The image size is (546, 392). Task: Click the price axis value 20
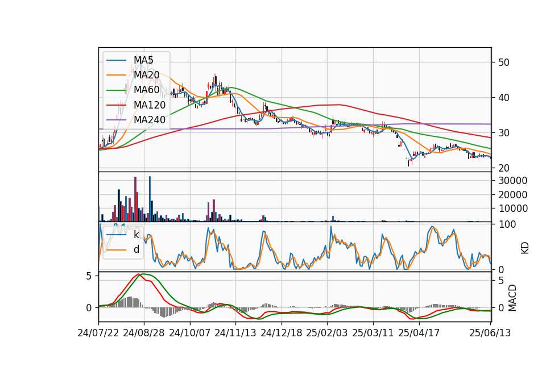coord(504,168)
